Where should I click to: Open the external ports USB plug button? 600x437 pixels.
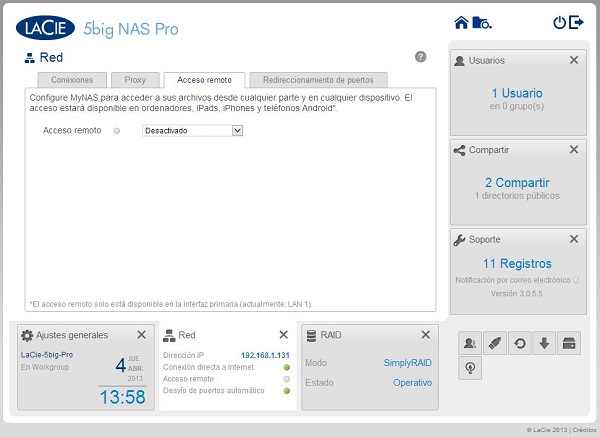[x=495, y=343]
